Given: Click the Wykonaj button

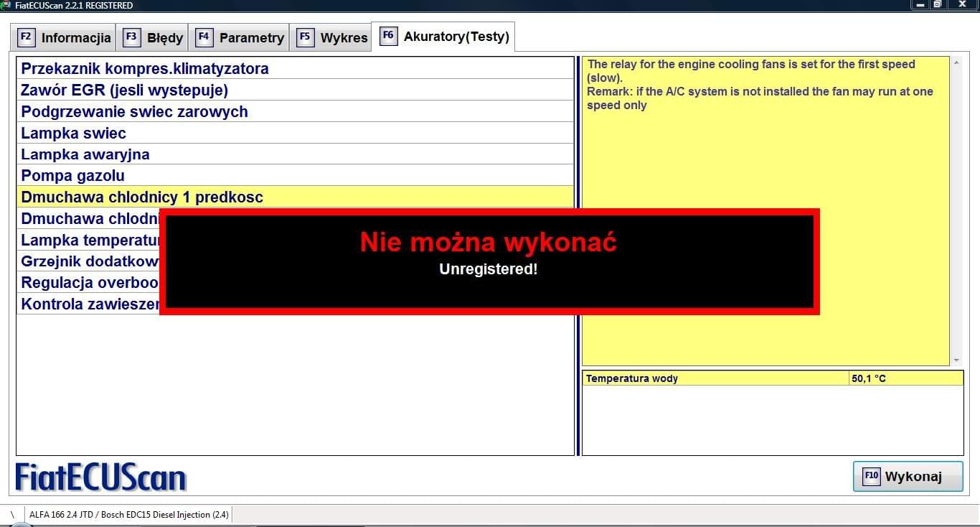Looking at the screenshot, I should click(908, 476).
